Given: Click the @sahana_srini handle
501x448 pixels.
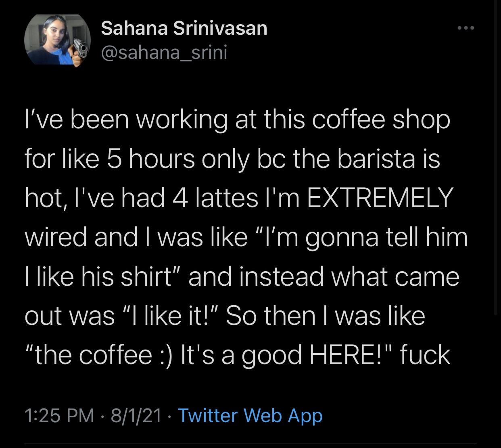Looking at the screenshot, I should coord(164,52).
